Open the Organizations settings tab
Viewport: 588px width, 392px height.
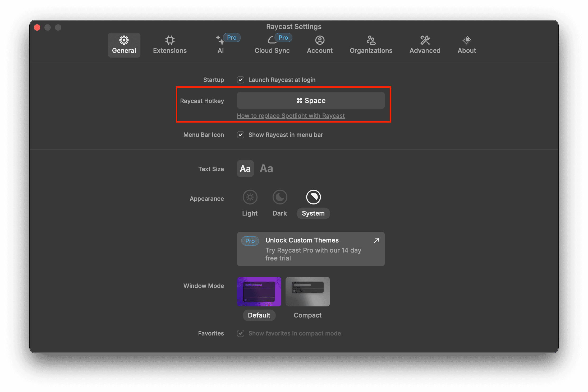pyautogui.click(x=371, y=44)
